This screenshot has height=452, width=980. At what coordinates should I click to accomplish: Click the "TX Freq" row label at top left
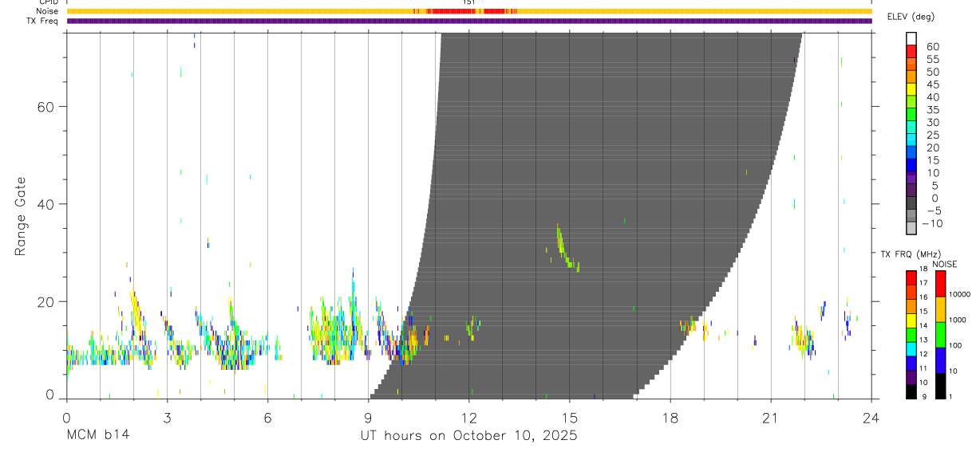(44, 21)
